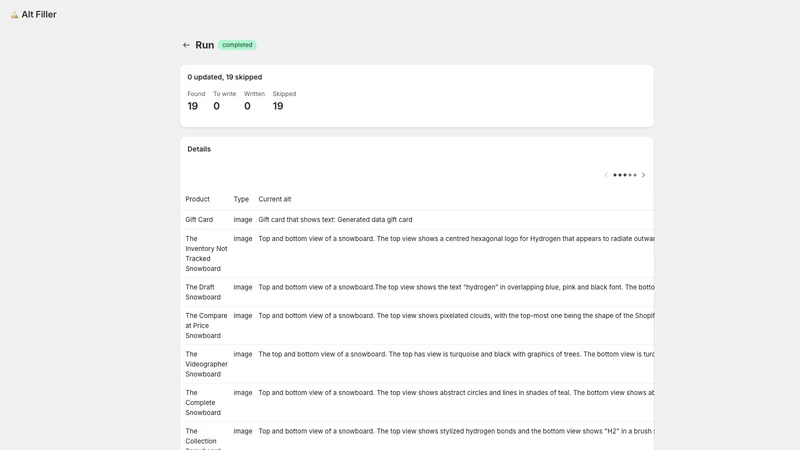
Task: Click the Skipped count 19
Action: pos(278,106)
